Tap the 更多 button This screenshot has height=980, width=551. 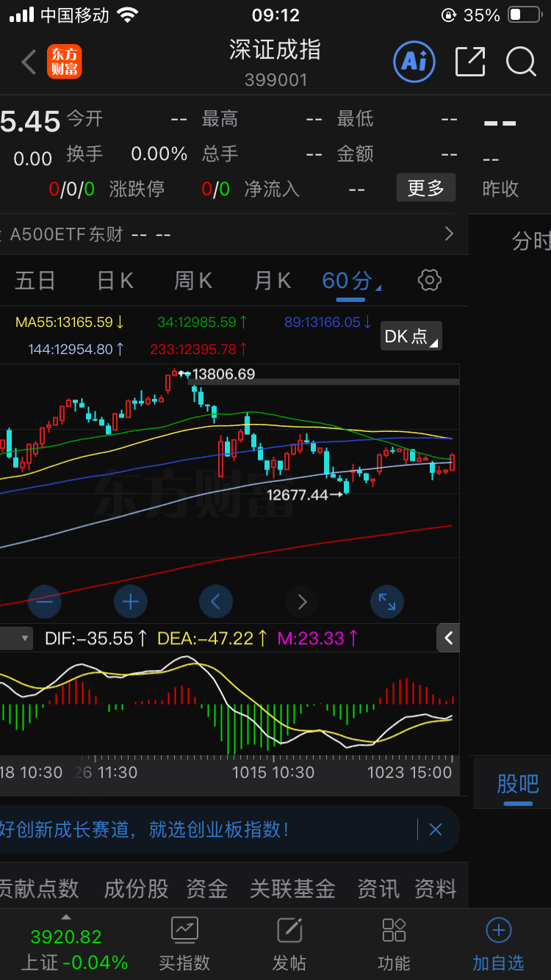(426, 188)
